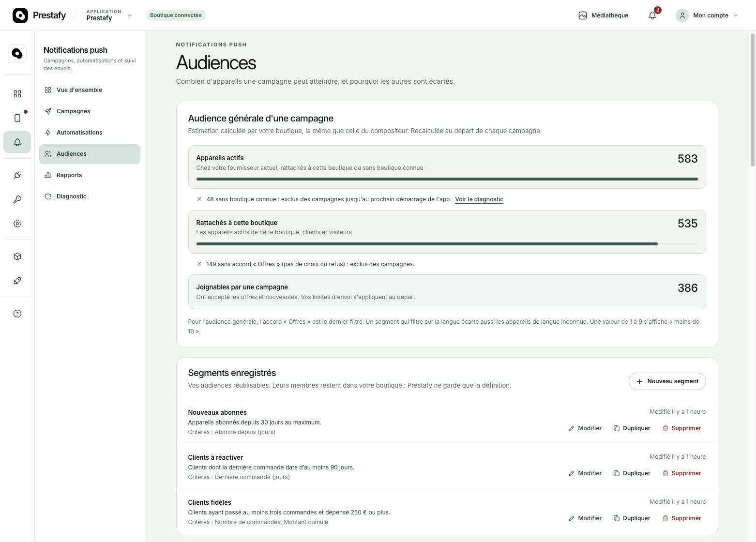
Task: Click the page's vertical scrollbar
Action: pyautogui.click(x=753, y=99)
